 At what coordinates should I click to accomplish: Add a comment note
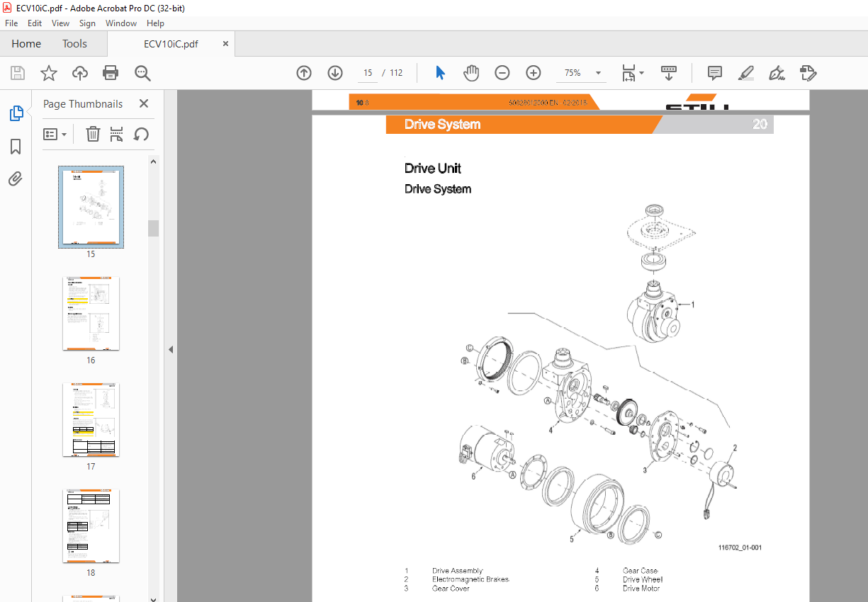(x=715, y=73)
